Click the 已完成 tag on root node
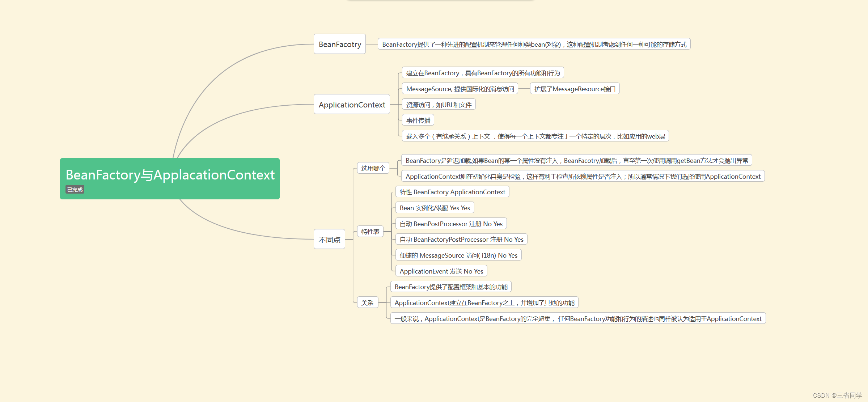 tap(75, 190)
